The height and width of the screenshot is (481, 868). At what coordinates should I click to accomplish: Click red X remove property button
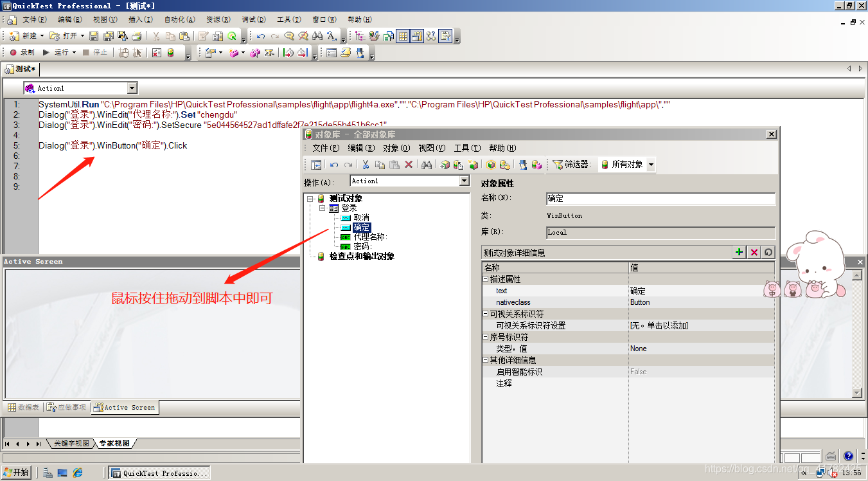click(x=754, y=253)
